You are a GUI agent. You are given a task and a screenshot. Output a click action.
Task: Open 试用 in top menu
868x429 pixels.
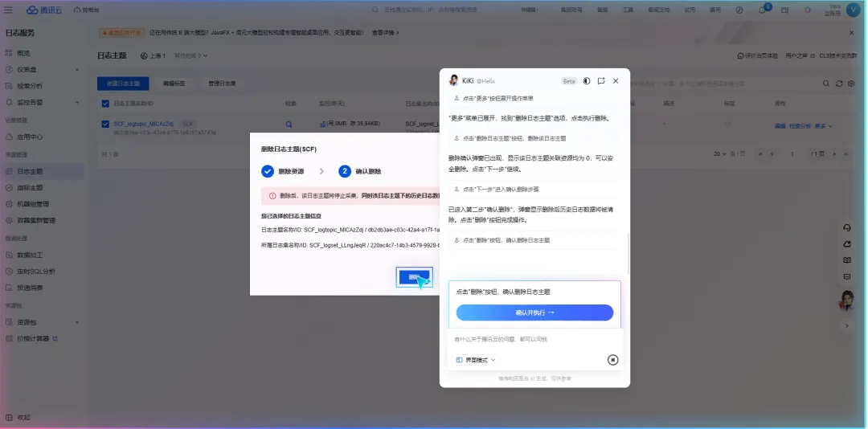pyautogui.click(x=690, y=10)
